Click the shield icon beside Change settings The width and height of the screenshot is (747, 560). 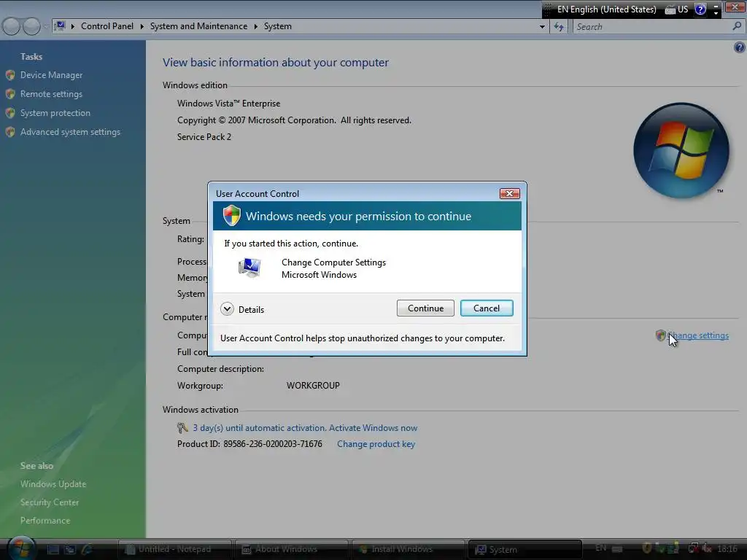(x=660, y=335)
